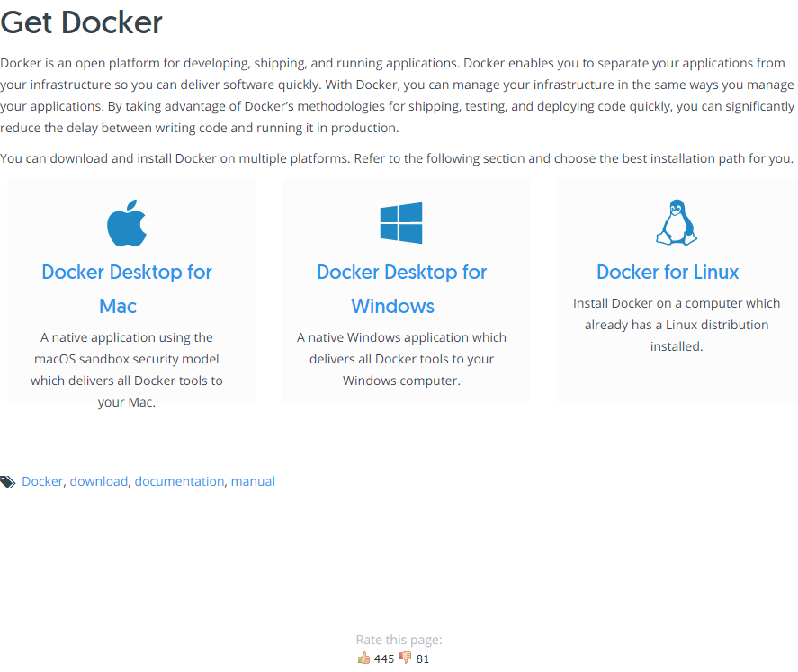Open Docker Desktop for Mac link

(x=127, y=289)
